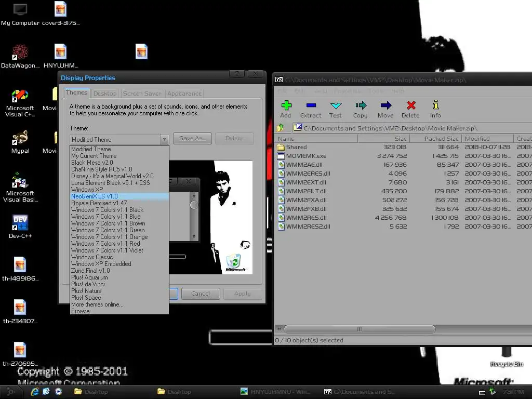Launch Internet Explorer from quick launch
Screen dimensions: 532x399
[x=35, y=392]
